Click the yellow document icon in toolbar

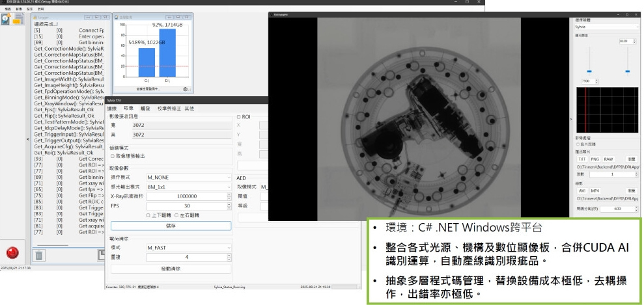[17, 20]
